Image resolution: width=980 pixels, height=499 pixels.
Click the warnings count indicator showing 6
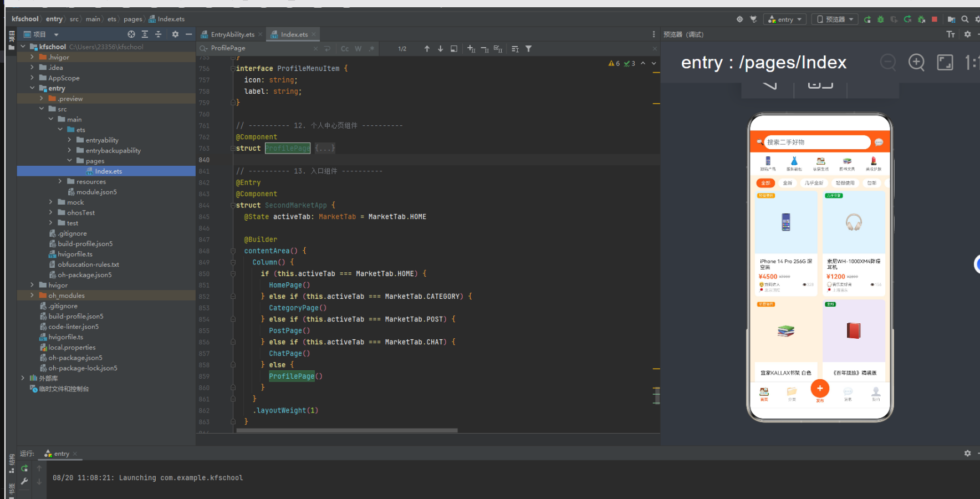coord(614,64)
